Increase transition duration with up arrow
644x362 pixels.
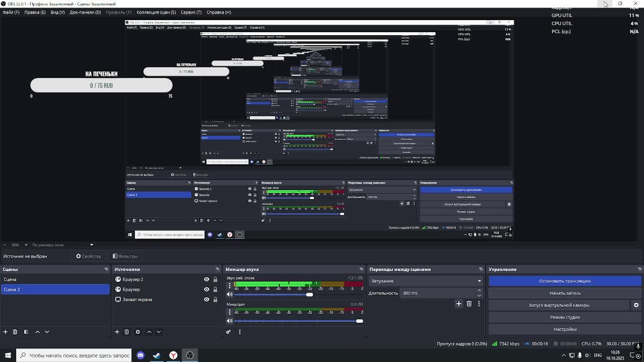click(x=479, y=291)
